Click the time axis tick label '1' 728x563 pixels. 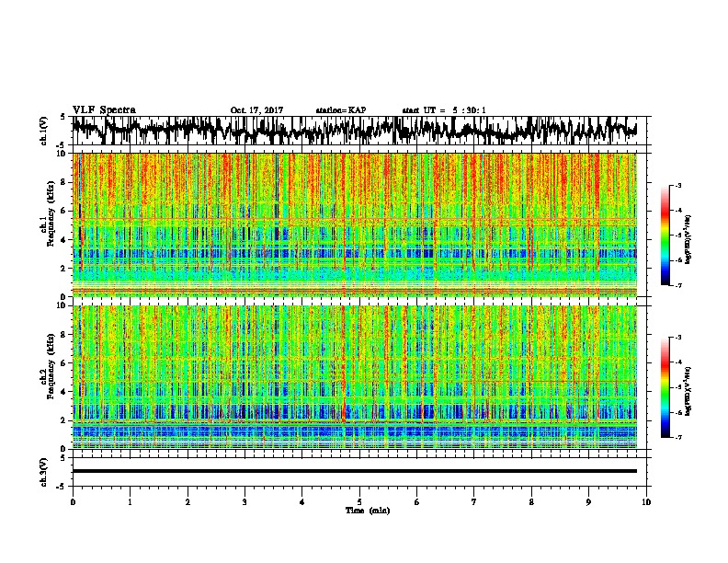[x=130, y=502]
